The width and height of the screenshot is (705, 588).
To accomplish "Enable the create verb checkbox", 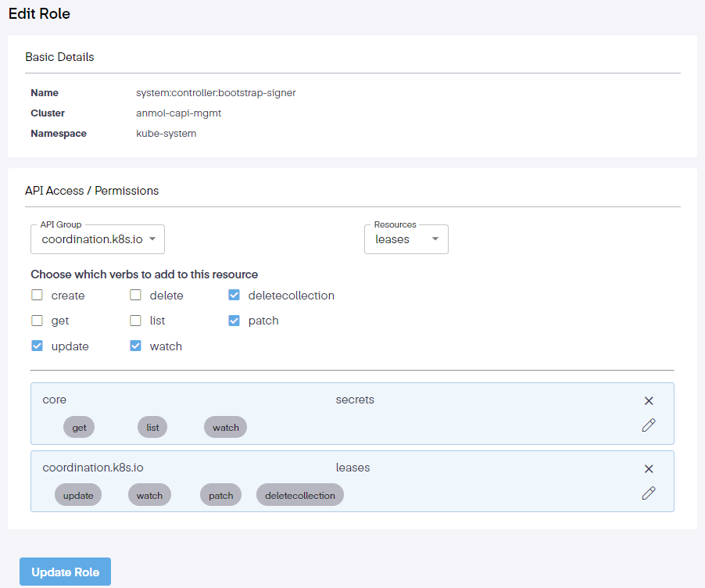I will coord(37,296).
